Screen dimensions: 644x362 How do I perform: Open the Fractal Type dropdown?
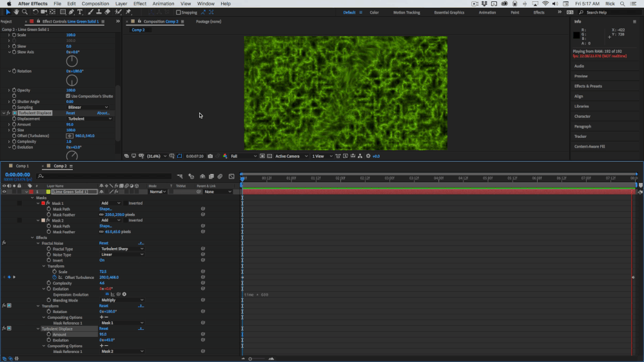121,249
